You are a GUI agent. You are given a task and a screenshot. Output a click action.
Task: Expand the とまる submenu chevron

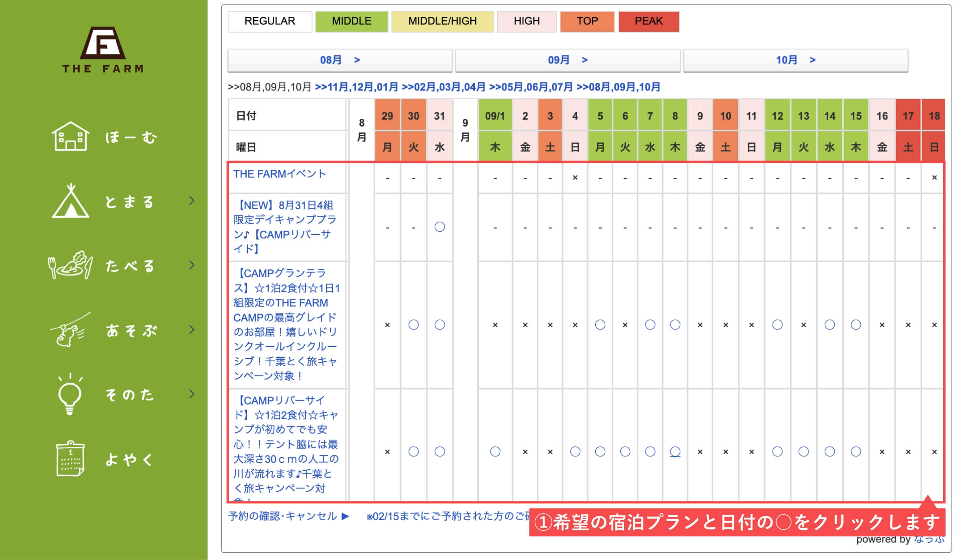[x=192, y=201]
